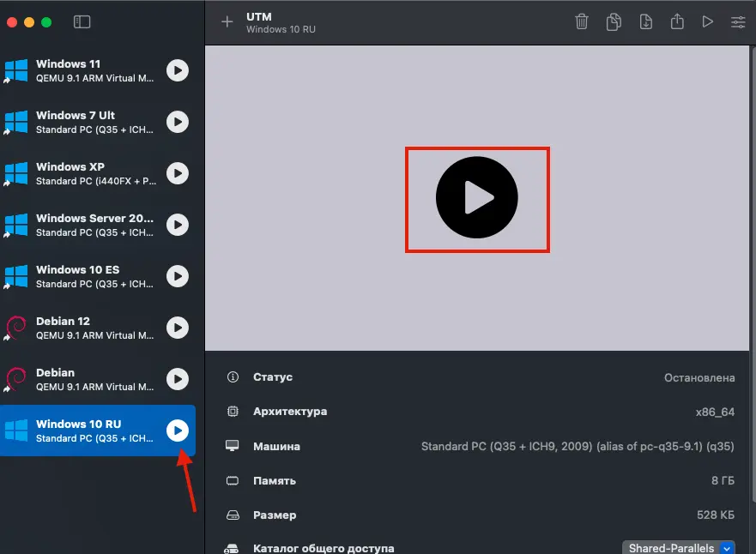This screenshot has height=554, width=756.
Task: Select Windows 7 Ult entry
Action: (x=97, y=122)
